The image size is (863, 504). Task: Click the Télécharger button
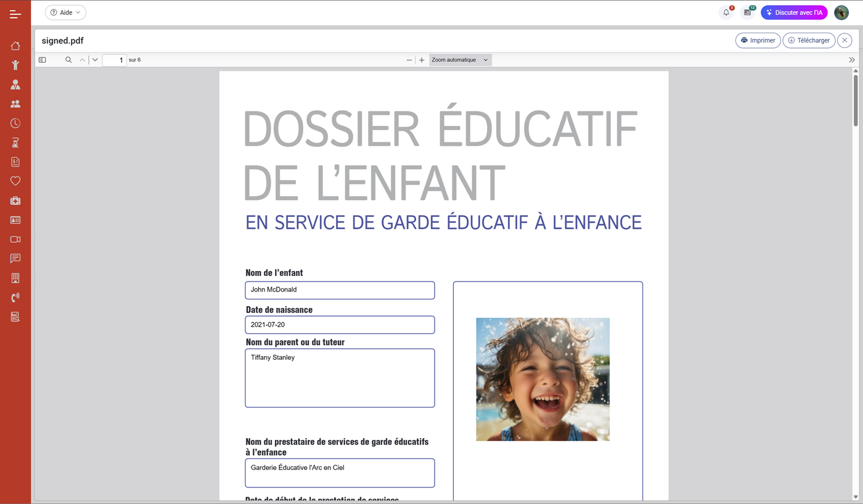[x=808, y=40]
